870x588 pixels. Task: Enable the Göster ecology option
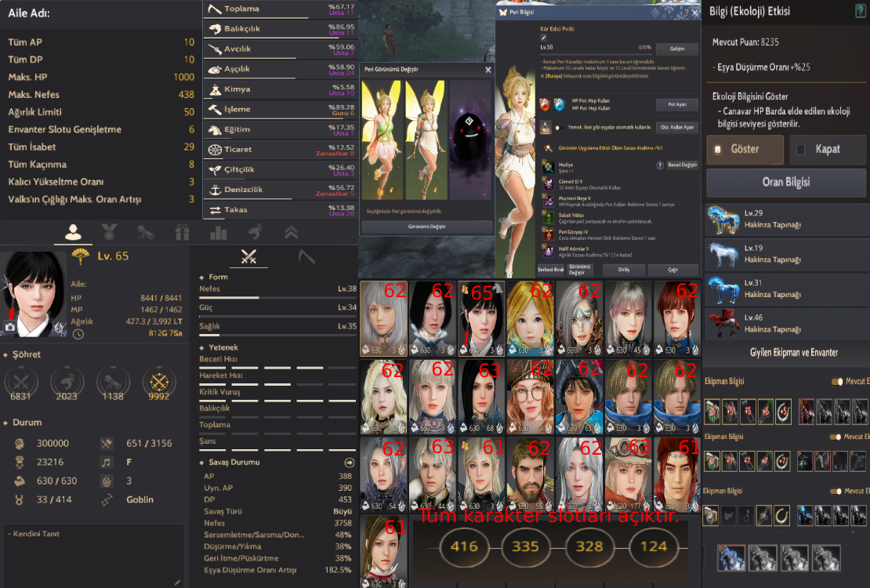745,149
